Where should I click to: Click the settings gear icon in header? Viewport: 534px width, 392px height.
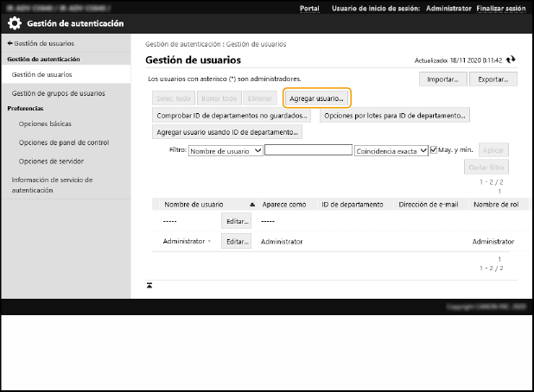(x=15, y=23)
